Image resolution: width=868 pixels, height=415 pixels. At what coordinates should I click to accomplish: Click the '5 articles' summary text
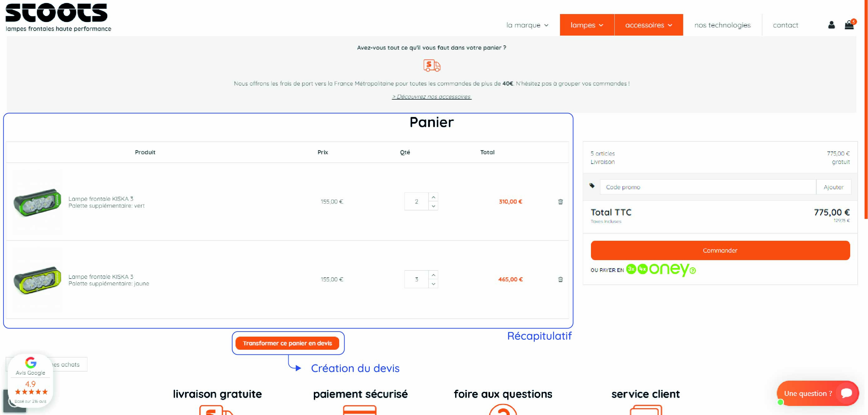[x=603, y=154]
